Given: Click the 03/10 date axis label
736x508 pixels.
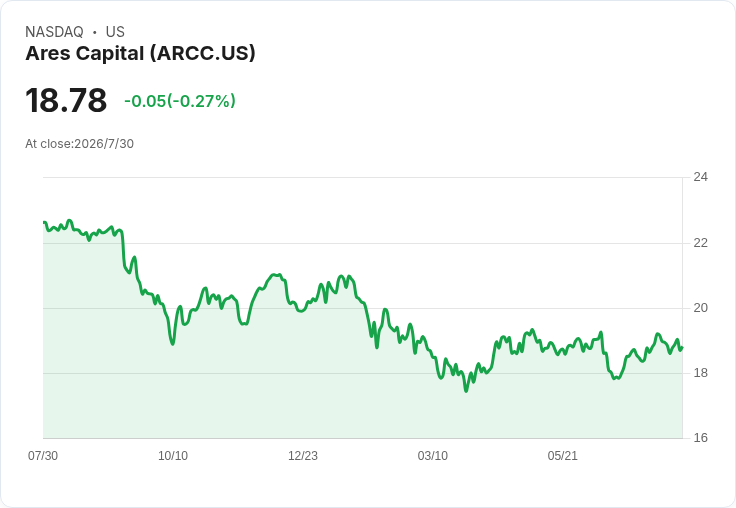Looking at the screenshot, I should pyautogui.click(x=432, y=456).
